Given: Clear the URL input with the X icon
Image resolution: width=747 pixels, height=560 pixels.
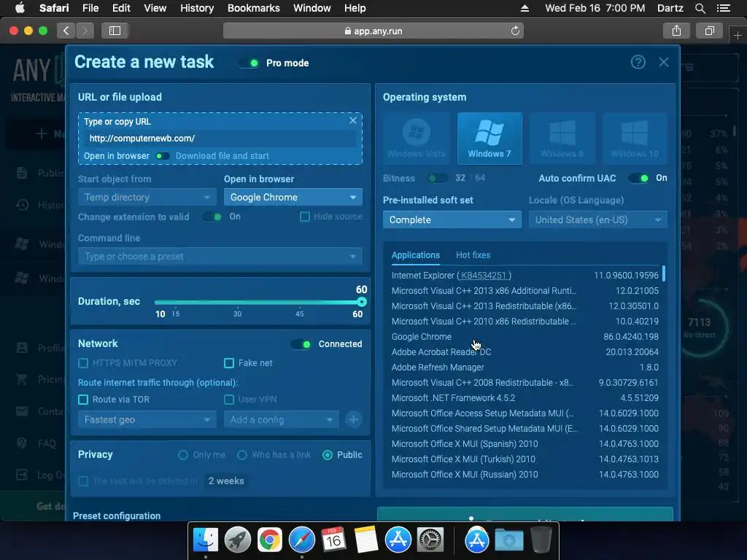Looking at the screenshot, I should click(x=352, y=120).
